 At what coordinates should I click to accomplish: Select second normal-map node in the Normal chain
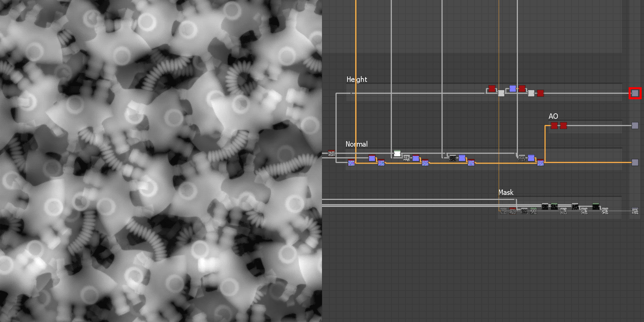tap(381, 162)
